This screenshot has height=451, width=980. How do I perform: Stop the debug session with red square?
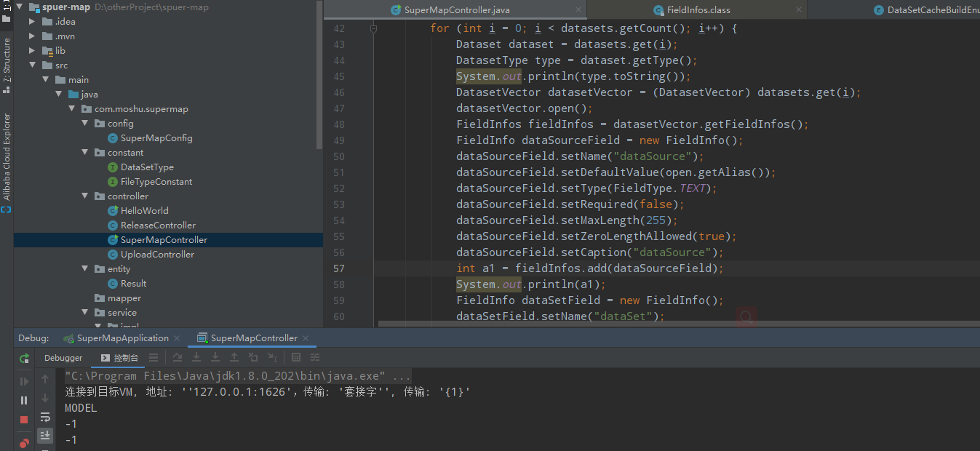[x=24, y=420]
